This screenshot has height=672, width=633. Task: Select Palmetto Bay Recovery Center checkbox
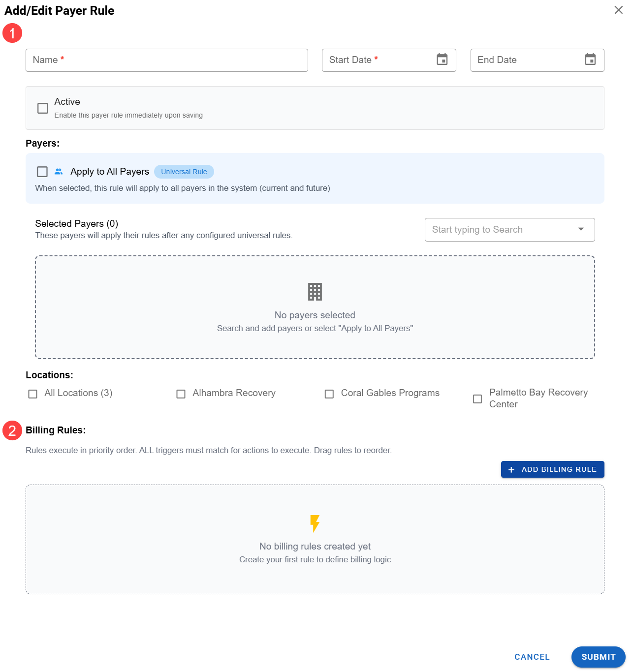click(x=477, y=399)
